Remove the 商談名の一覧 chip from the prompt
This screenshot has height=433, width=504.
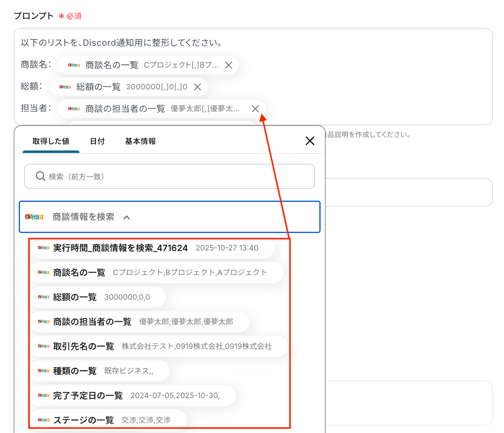[x=229, y=65]
